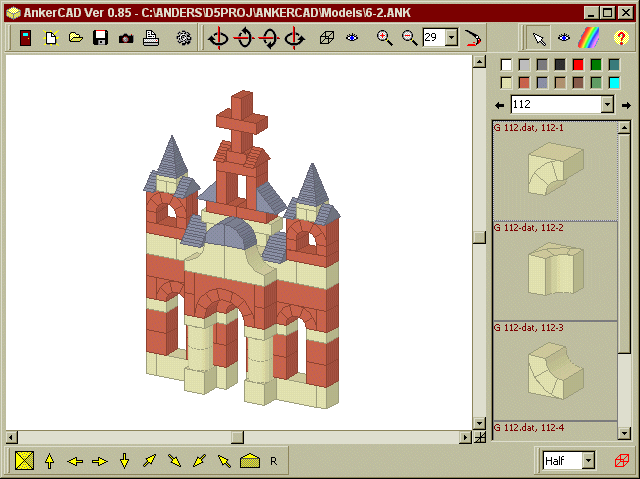Pick the cyan color swatch
Viewport: 640px width, 479px height.
[x=614, y=83]
